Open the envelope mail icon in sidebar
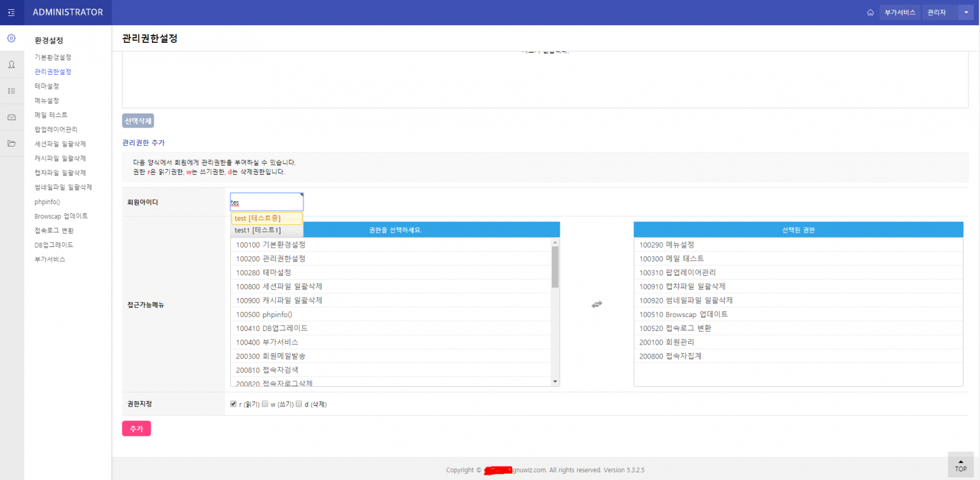 click(11, 117)
